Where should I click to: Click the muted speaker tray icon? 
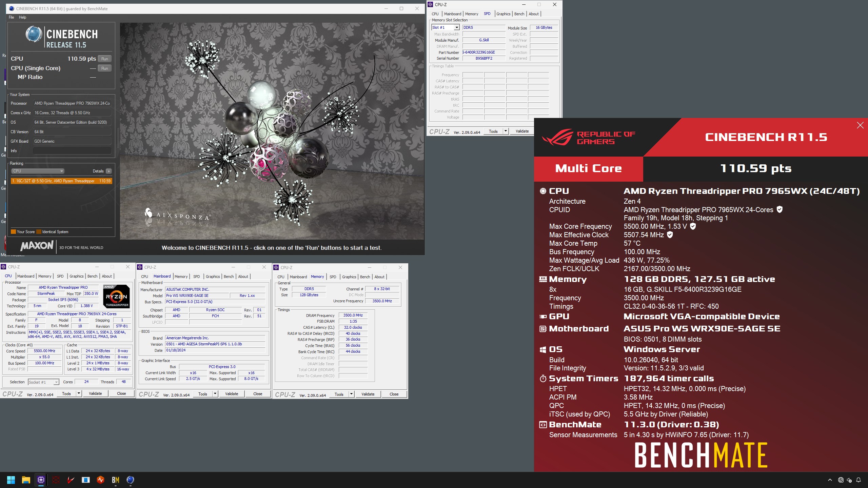(x=849, y=480)
